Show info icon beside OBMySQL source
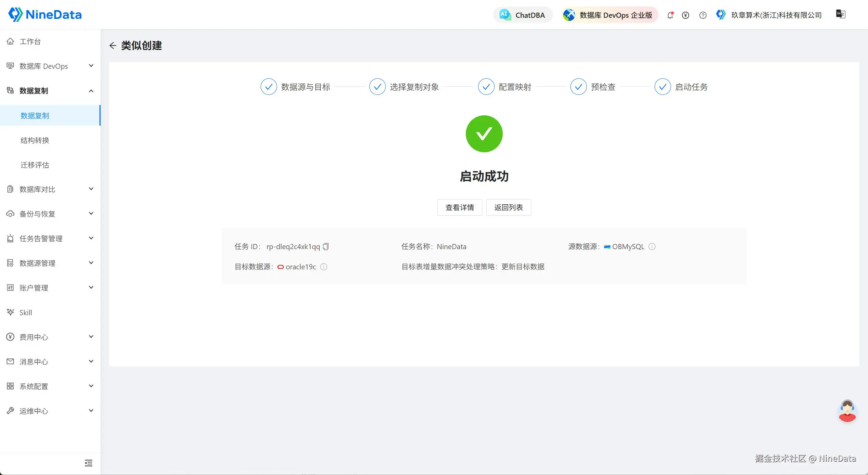The height and width of the screenshot is (475, 868). (652, 246)
